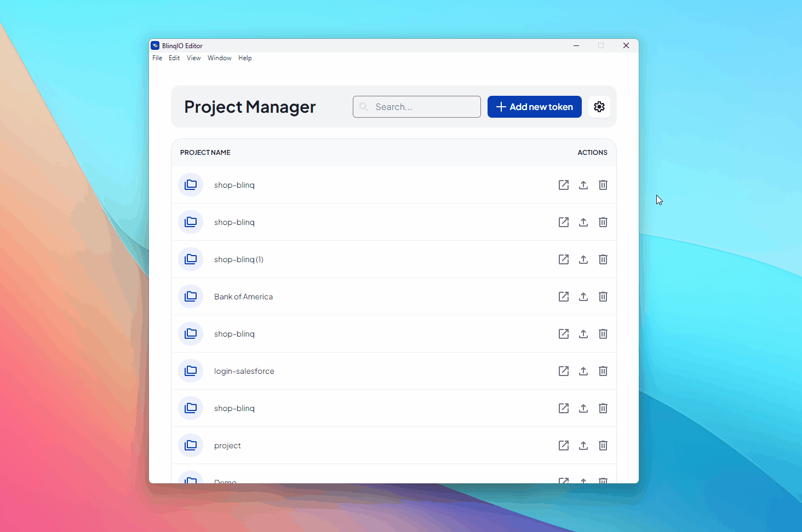Open the shop-blinq (1) project in external window

tap(564, 259)
